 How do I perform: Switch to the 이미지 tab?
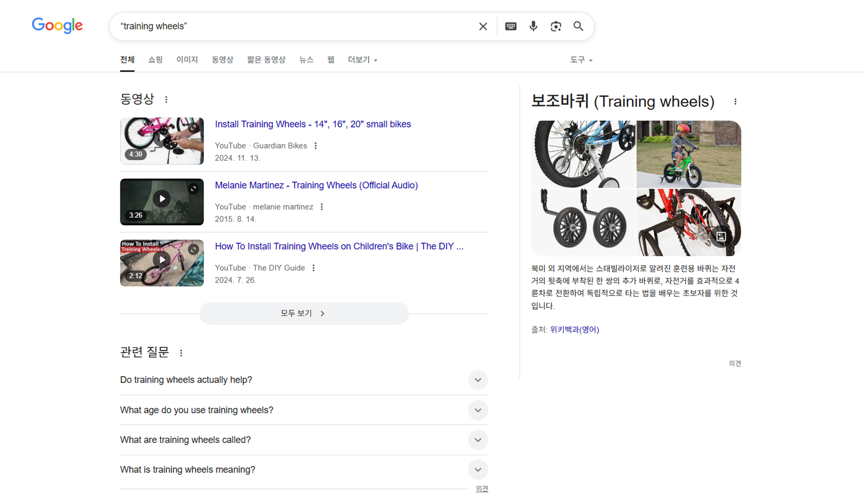[187, 60]
